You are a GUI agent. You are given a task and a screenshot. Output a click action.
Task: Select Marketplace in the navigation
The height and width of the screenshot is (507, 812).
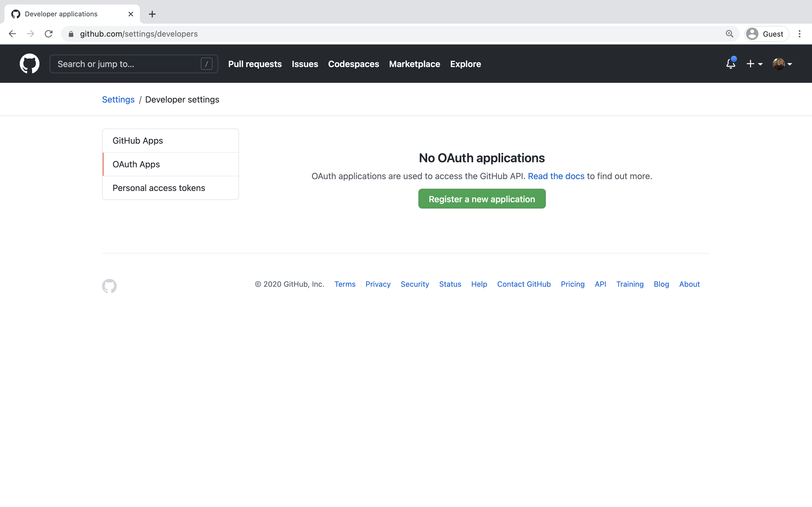tap(414, 64)
